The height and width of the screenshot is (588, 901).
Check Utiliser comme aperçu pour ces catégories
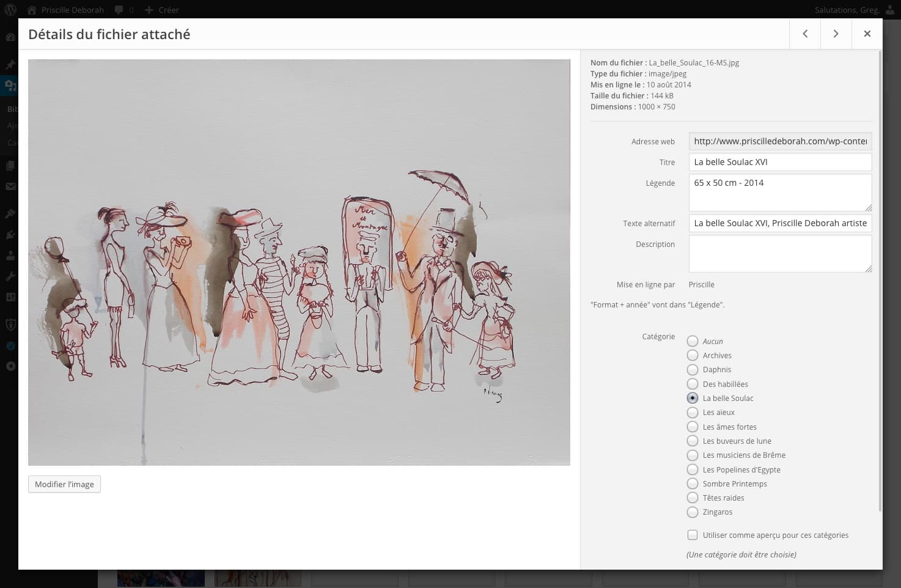pos(693,535)
